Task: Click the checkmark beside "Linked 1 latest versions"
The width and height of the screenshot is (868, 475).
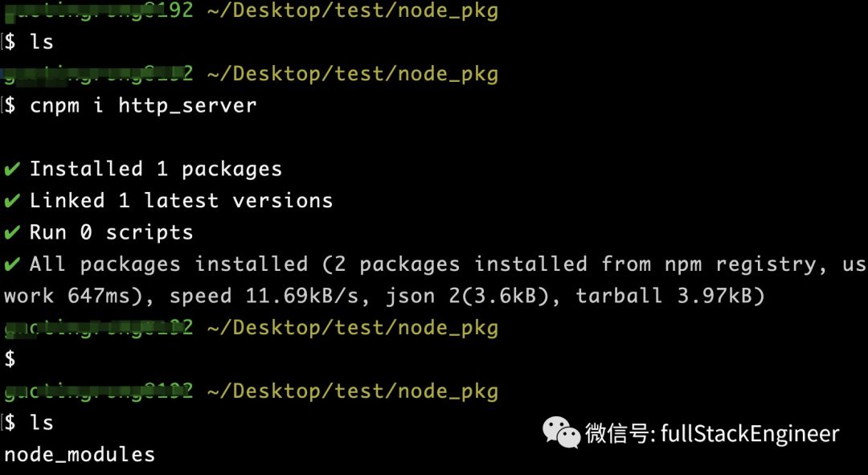Action: click(12, 201)
